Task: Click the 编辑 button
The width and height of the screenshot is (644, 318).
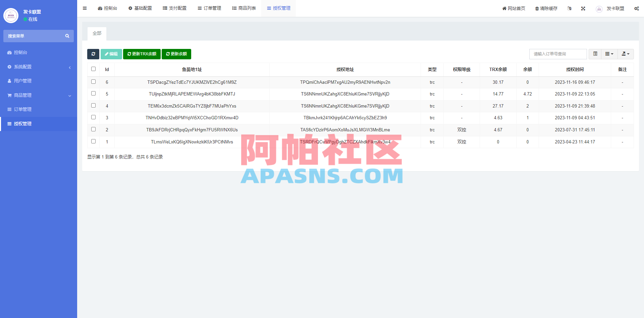Action: (x=111, y=54)
